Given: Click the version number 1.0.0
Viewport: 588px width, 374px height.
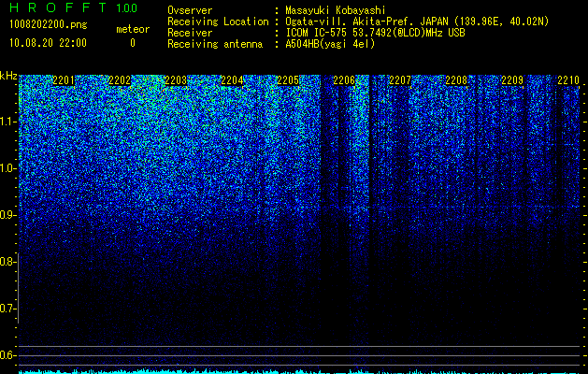Looking at the screenshot, I should coord(127,7).
